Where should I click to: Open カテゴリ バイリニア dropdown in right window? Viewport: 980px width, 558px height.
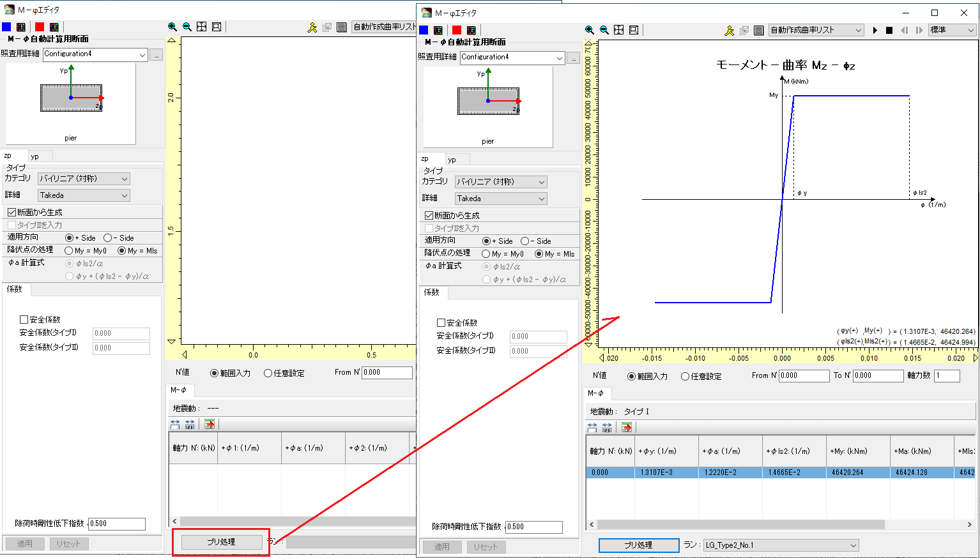click(x=501, y=182)
